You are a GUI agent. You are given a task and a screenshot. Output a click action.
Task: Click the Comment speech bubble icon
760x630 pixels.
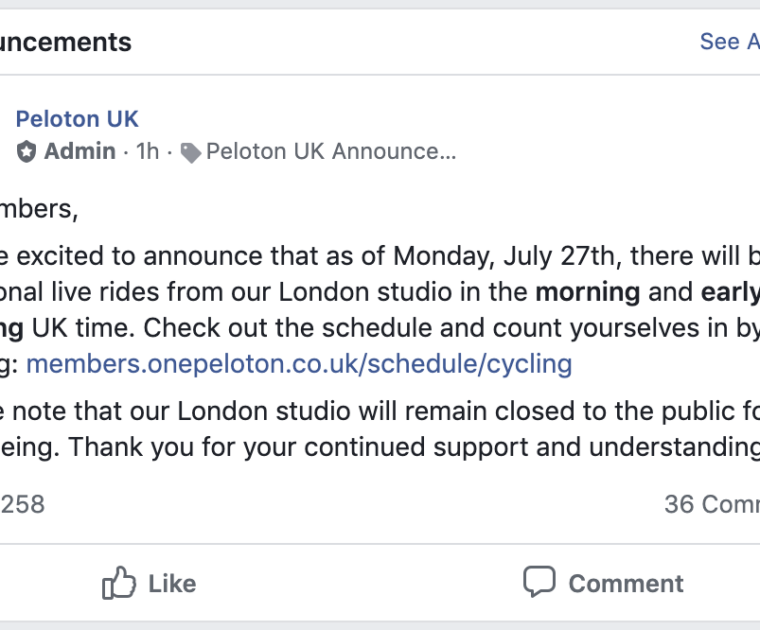click(x=539, y=582)
